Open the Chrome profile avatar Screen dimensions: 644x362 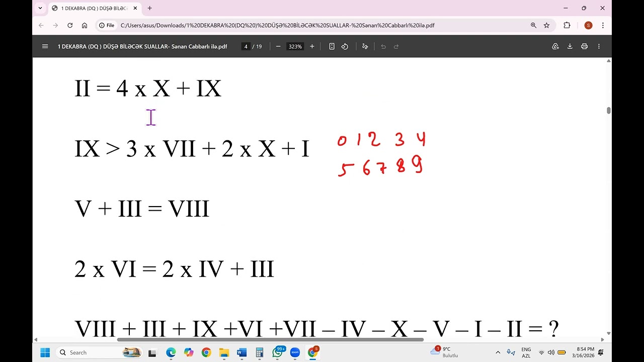(588, 25)
